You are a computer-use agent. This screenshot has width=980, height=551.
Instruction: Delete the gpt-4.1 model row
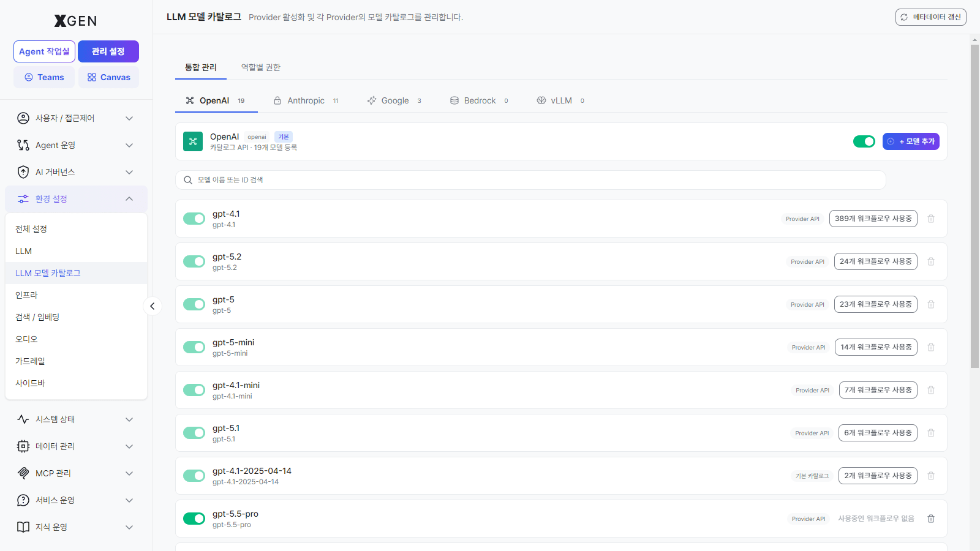931,219
